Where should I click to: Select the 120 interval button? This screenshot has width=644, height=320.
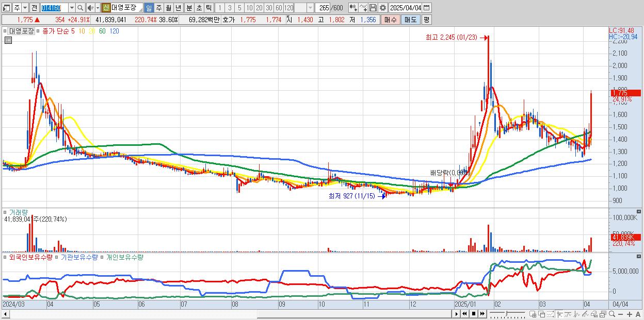click(289, 8)
